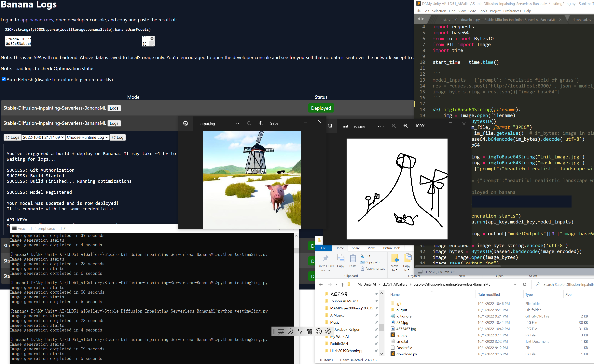Expand the Choose Runtime Log dropdown

pos(88,137)
